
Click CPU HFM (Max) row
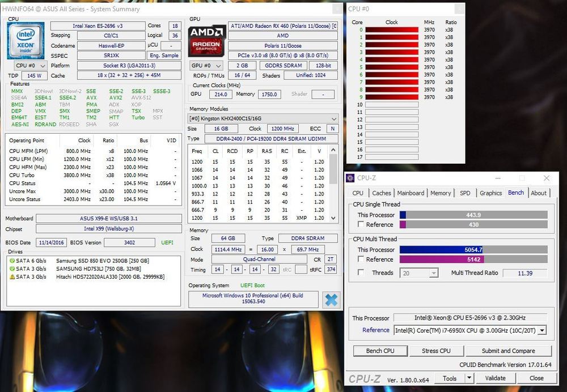(x=93, y=167)
